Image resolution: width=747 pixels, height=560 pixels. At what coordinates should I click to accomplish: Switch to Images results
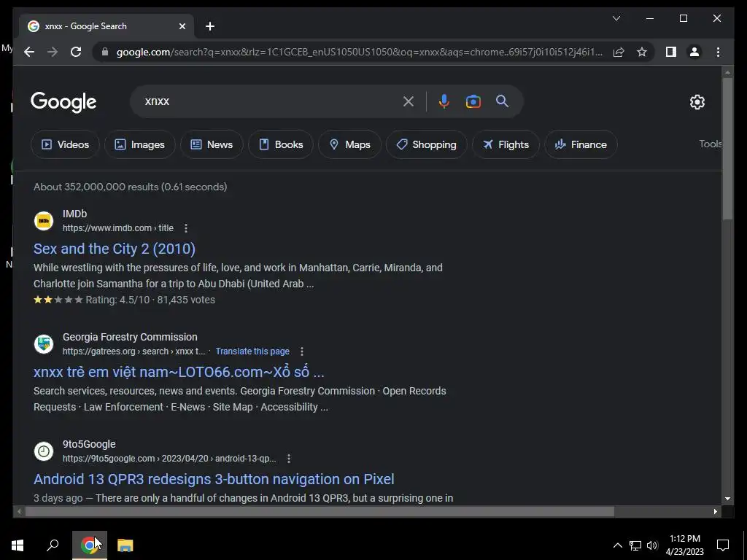click(x=139, y=144)
